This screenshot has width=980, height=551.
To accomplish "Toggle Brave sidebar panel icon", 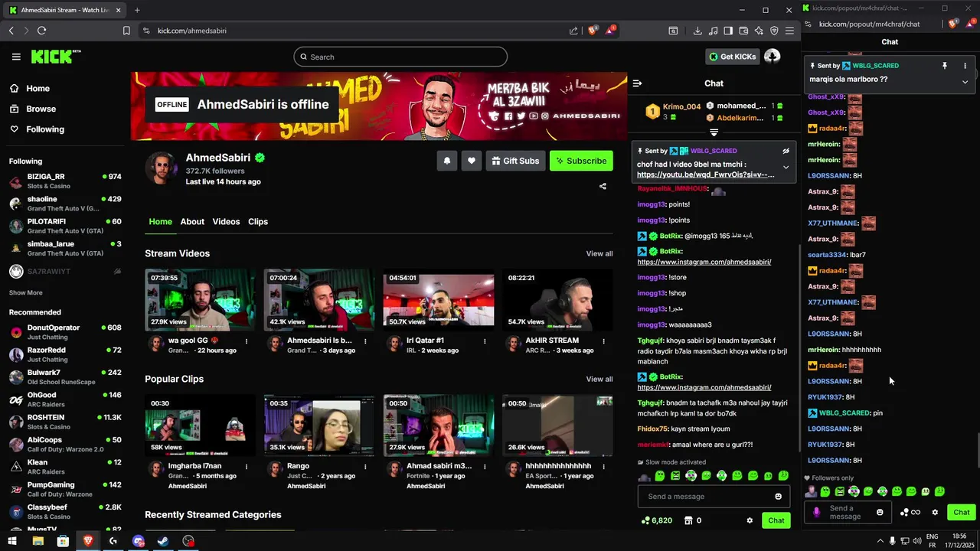I will [x=728, y=31].
